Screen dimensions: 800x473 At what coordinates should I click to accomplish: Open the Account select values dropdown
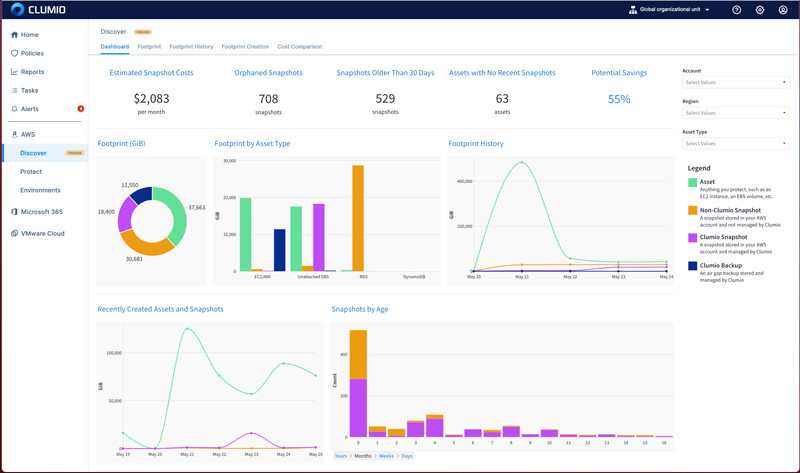[736, 82]
